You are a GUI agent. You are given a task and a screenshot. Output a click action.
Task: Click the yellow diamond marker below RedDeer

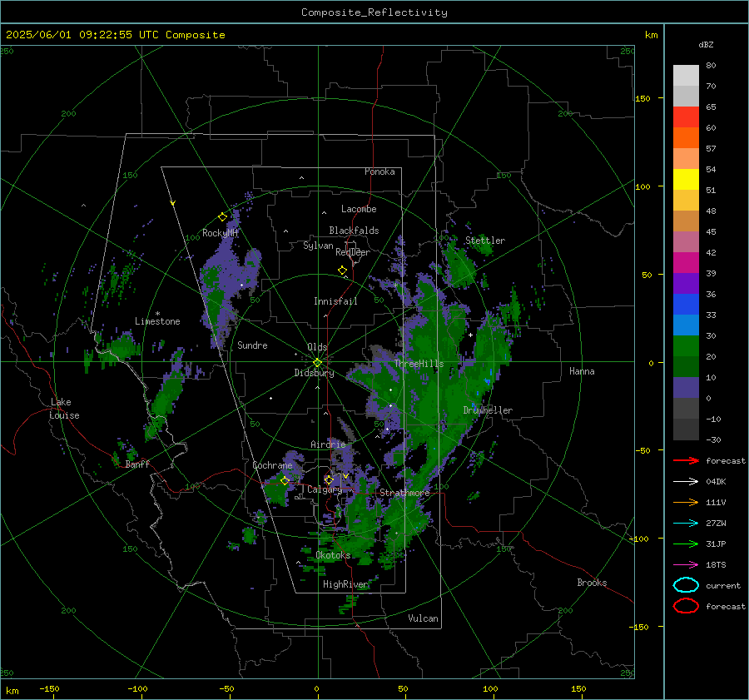(x=342, y=271)
